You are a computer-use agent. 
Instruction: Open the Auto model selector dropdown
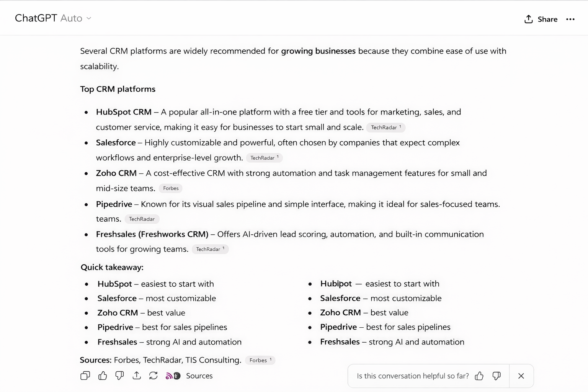75,18
